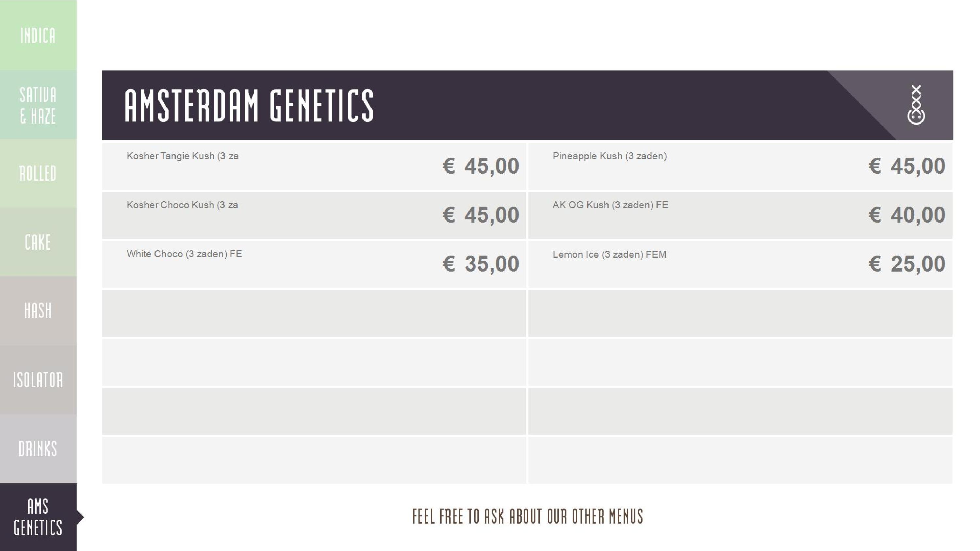
Task: Click the 'Feel free to ask' footer text
Action: [528, 516]
